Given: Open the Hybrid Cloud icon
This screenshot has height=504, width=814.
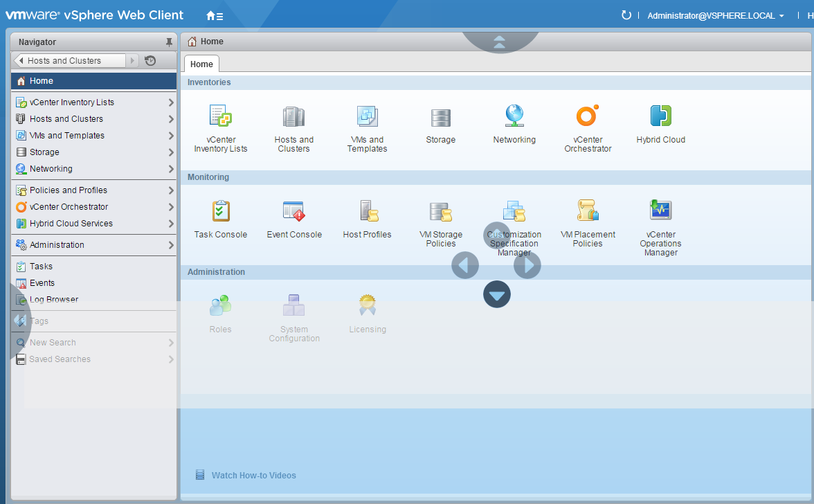Looking at the screenshot, I should [x=660, y=116].
